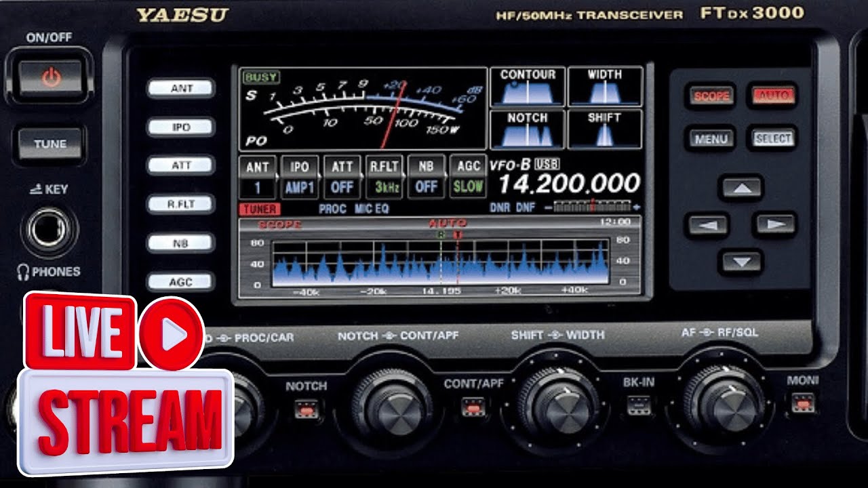Select the ANT side button

point(181,88)
